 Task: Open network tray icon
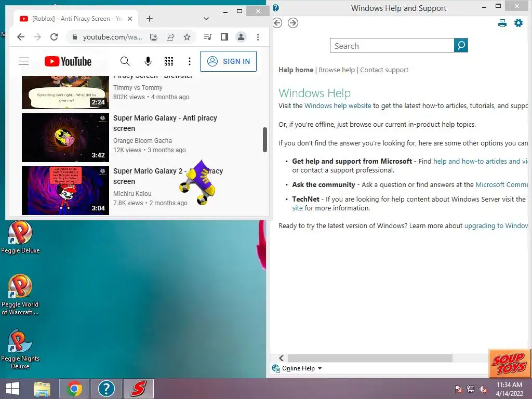(x=471, y=389)
